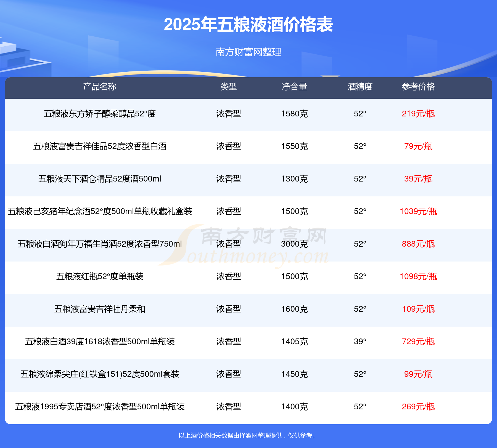Click product name 五粮液富贵吉祥牡丹柔和
The width and height of the screenshot is (497, 448).
pos(100,309)
